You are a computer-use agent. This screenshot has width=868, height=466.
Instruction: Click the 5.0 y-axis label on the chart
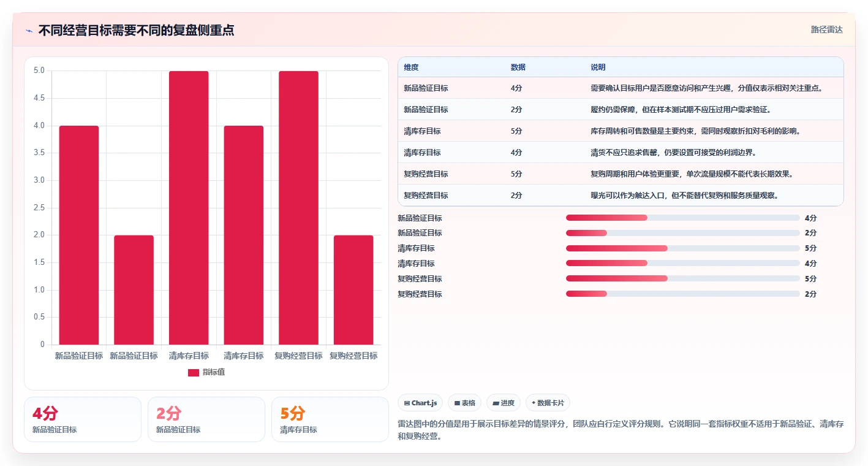point(39,71)
